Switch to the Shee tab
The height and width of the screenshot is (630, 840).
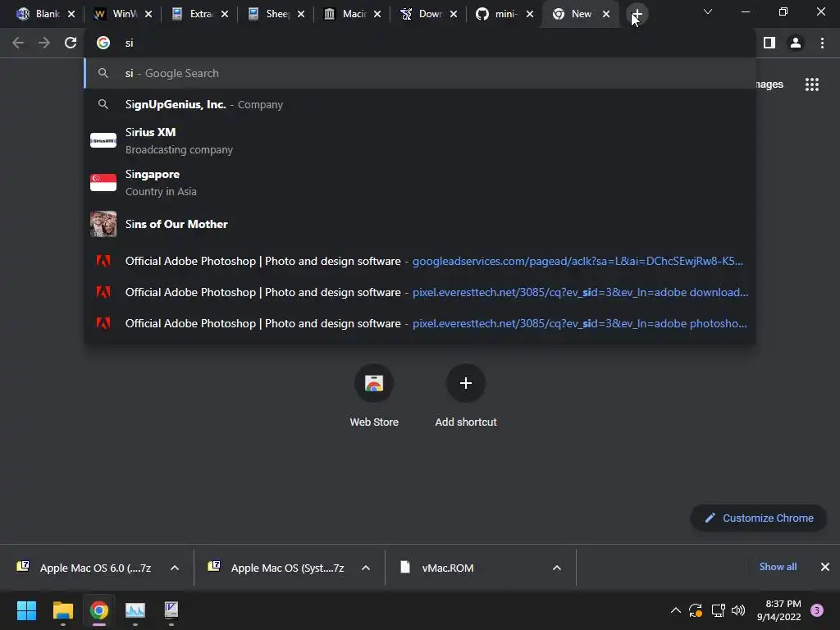[x=268, y=14]
